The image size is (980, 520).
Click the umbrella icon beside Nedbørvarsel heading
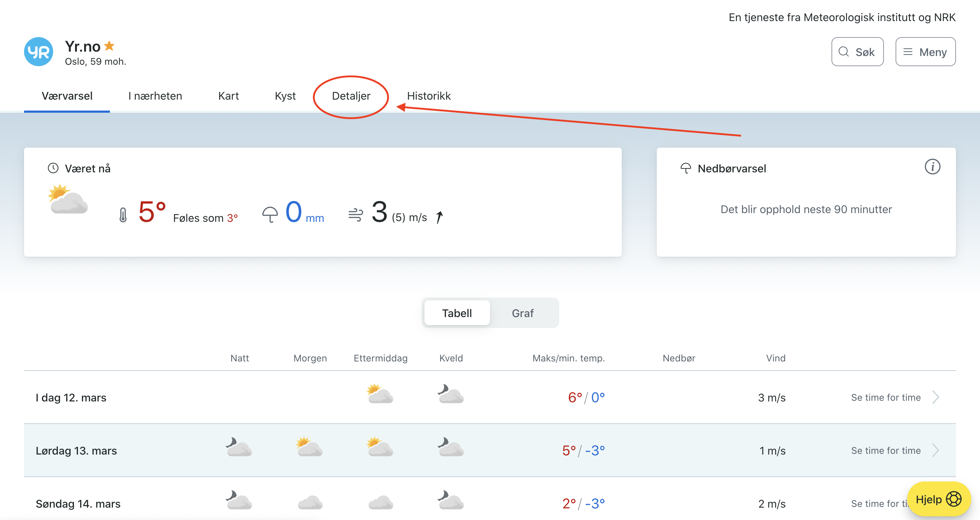(x=685, y=168)
